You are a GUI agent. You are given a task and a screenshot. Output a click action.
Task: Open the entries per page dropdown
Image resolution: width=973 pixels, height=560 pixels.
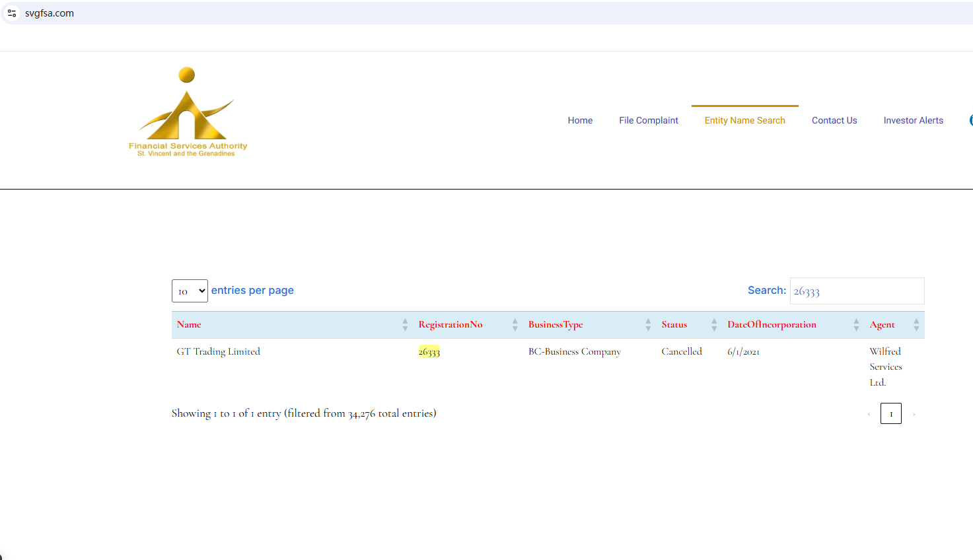pos(190,291)
